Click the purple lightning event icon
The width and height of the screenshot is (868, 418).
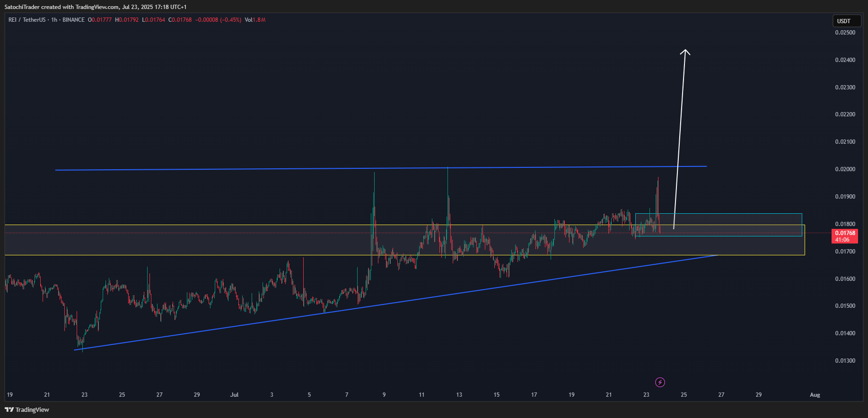tap(660, 382)
